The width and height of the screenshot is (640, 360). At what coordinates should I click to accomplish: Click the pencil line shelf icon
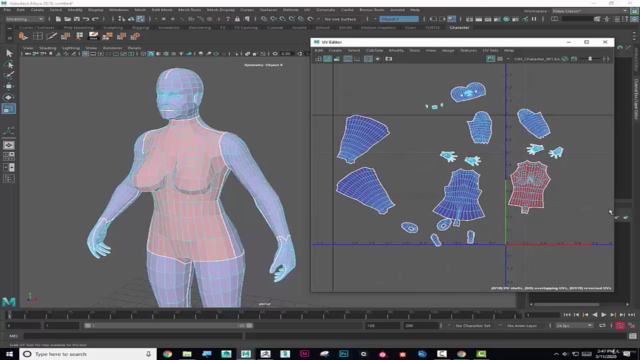pyautogui.click(x=51, y=36)
